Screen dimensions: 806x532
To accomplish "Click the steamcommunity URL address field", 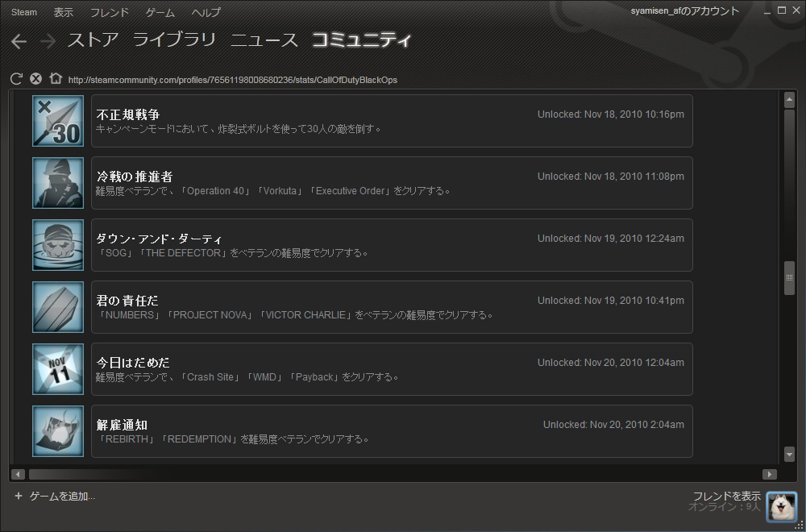I will tap(233, 80).
